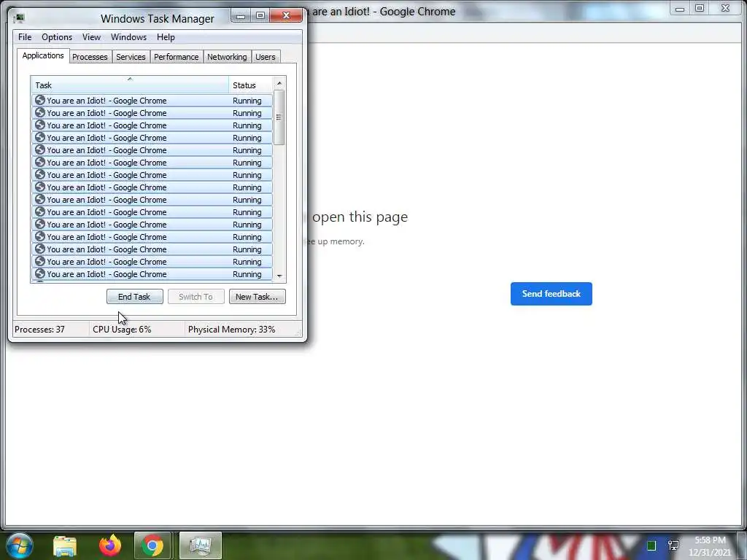Open the Windows Start menu orb
This screenshot has width=747, height=560.
point(20,545)
